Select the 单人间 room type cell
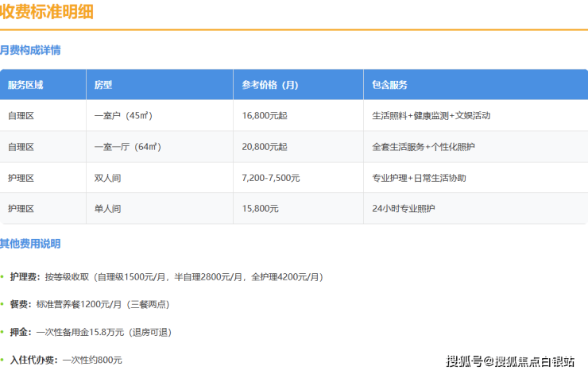This screenshot has width=588, height=374. 107,209
